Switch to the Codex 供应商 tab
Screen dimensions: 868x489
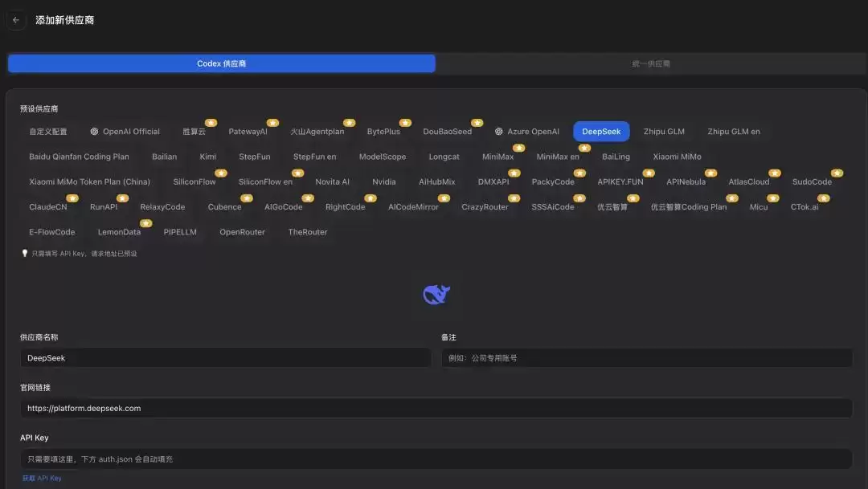pos(222,63)
